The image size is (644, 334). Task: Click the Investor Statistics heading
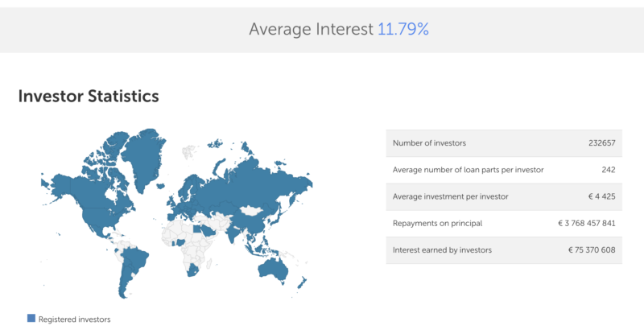(89, 96)
